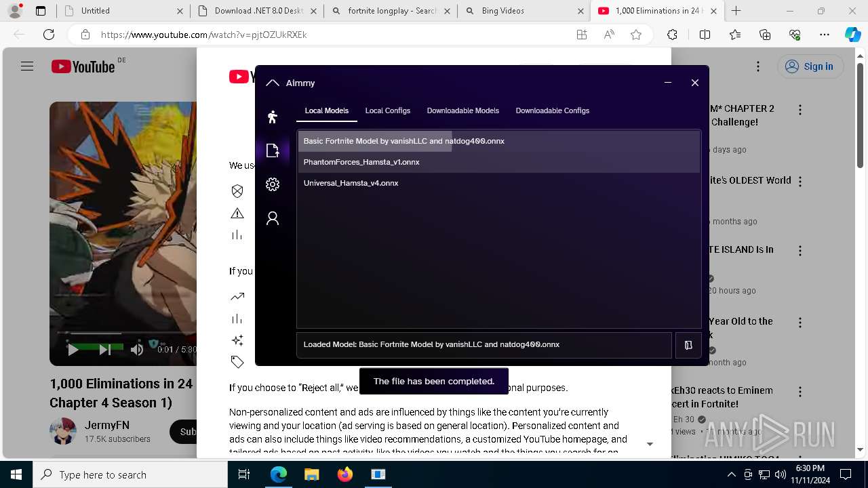Click the JermyFN channel avatar
This screenshot has height=488, width=868.
point(63,431)
